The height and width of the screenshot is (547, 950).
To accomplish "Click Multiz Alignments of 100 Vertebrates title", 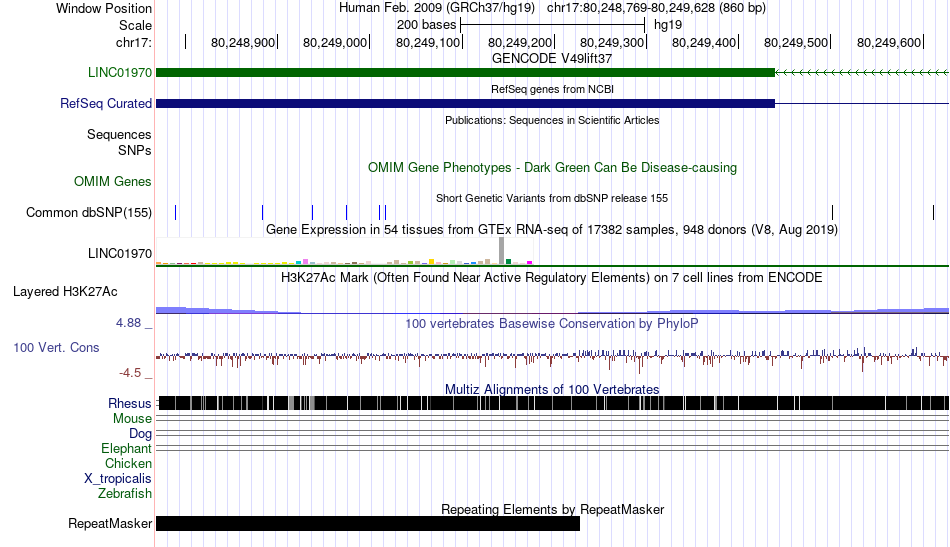I will pyautogui.click(x=552, y=390).
